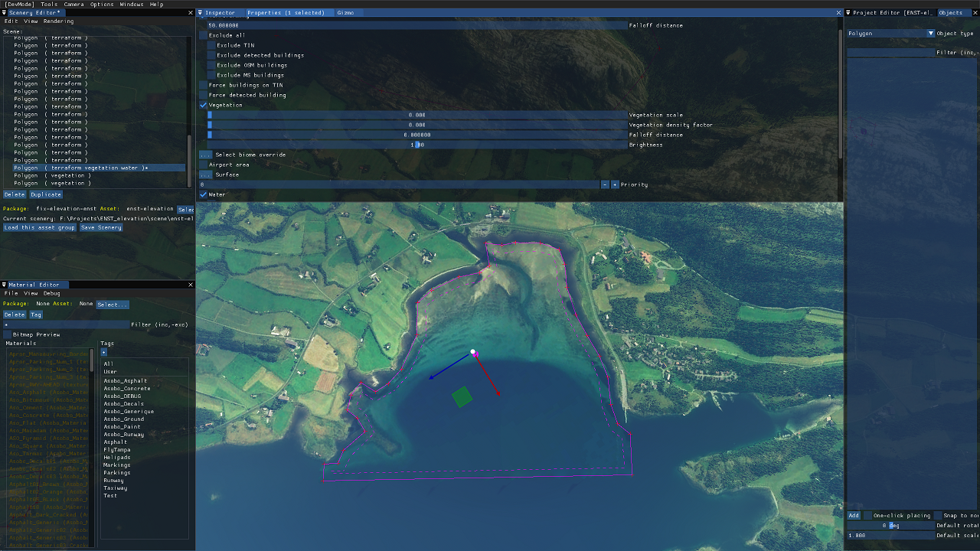
Task: Enable Exclude TIN checkbox
Action: click(212, 45)
